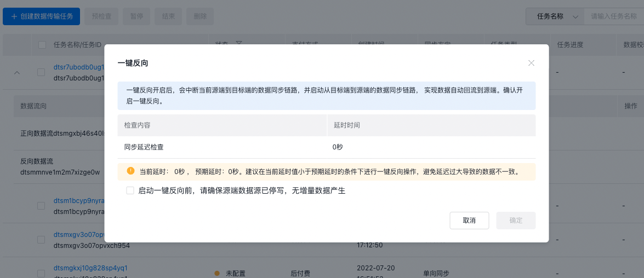The image size is (644, 278).
Task: Check the row box for dtsmxgv3o07opvxch954
Action: tap(41, 240)
